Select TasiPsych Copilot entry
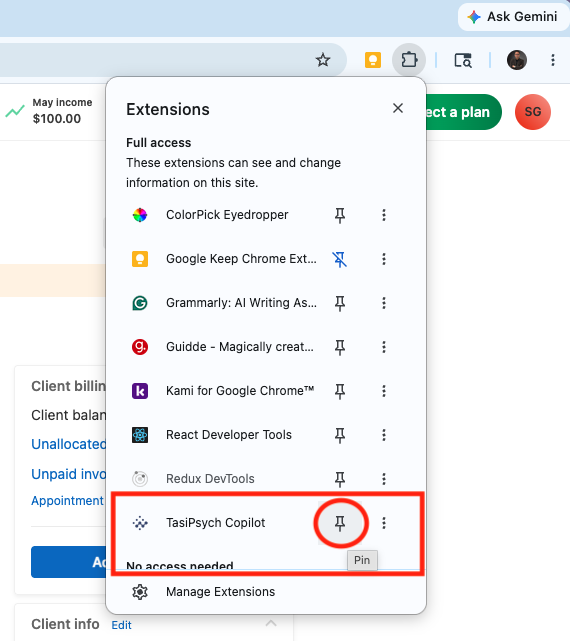 coord(215,522)
